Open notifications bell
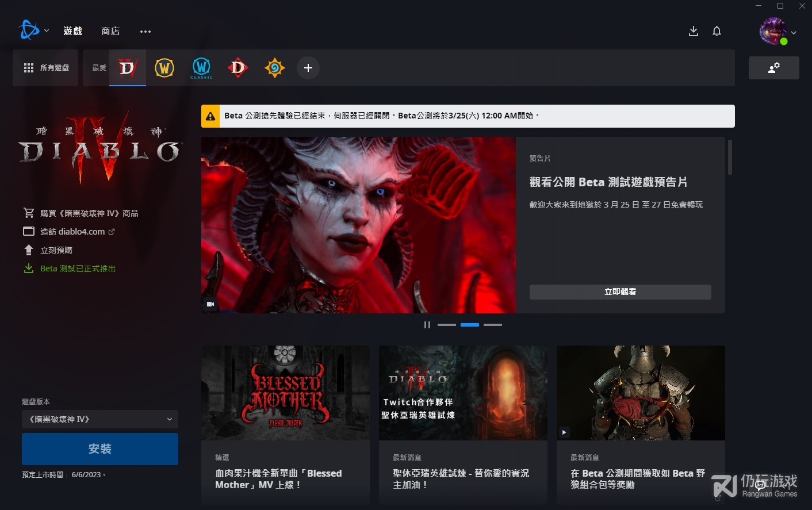812x510 pixels. click(x=717, y=31)
